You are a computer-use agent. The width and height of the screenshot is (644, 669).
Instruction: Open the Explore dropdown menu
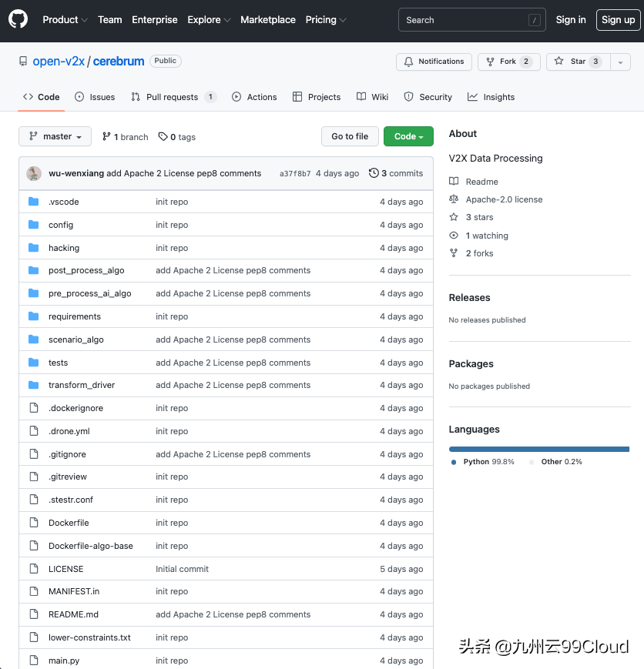pyautogui.click(x=209, y=19)
